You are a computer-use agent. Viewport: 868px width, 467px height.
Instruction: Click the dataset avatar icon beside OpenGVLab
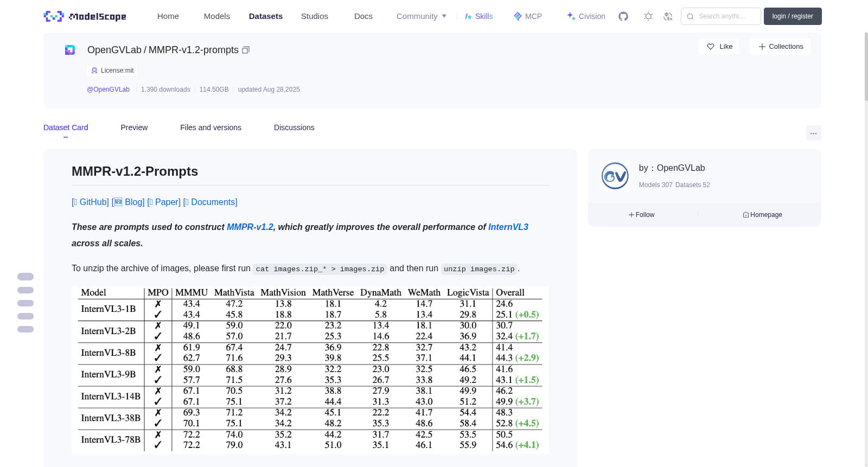pyautogui.click(x=70, y=50)
